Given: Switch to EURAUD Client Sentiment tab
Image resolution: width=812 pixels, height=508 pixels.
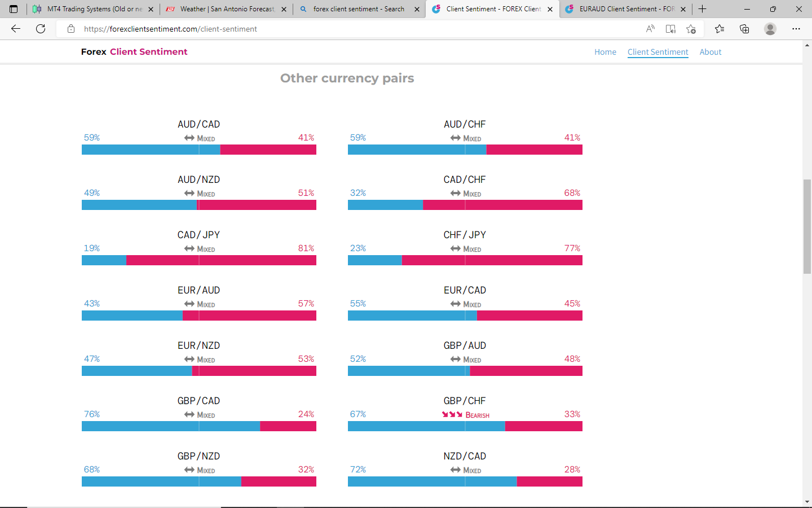Looking at the screenshot, I should [625, 9].
